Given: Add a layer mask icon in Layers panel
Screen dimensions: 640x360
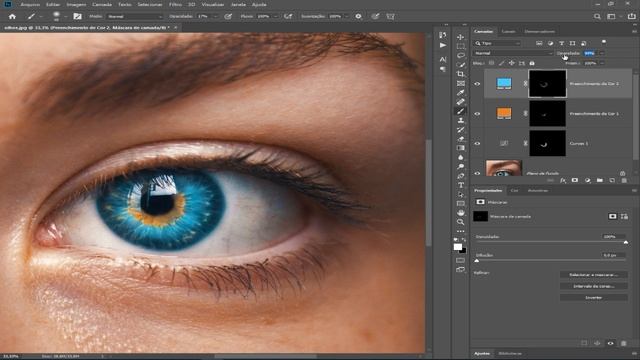Looking at the screenshot, I should tap(575, 180).
